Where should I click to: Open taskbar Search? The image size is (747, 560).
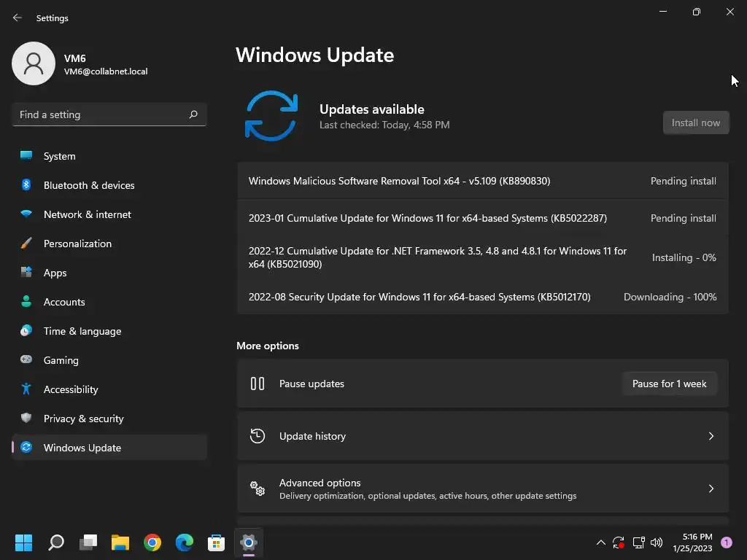55,542
